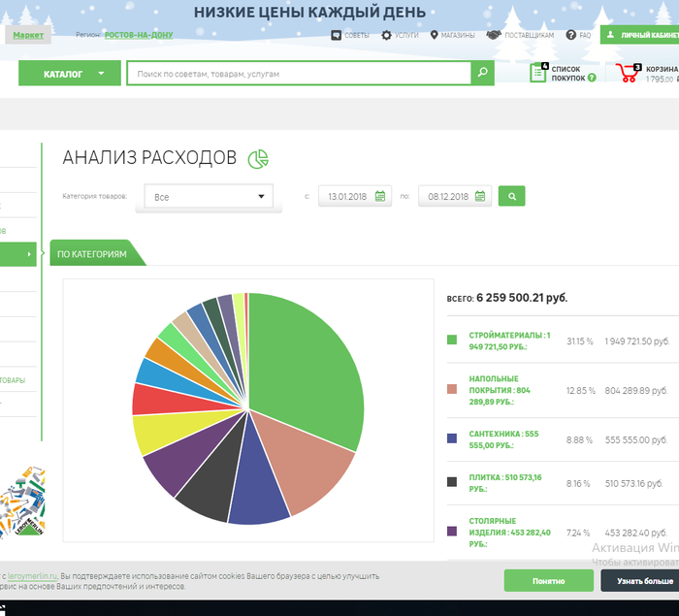The image size is (679, 616).
Task: Click the green search magnifier button
Action: tap(482, 74)
